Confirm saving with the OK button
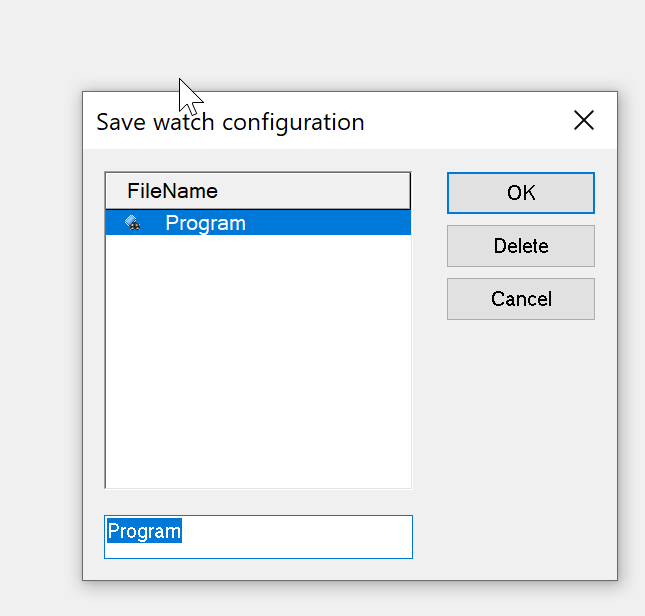 coord(521,193)
